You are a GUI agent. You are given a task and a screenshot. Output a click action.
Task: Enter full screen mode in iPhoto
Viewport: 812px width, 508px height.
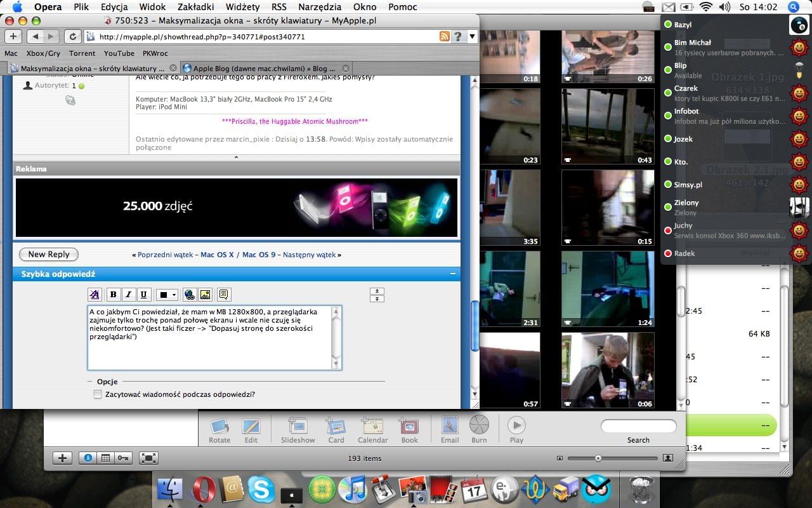coord(148,458)
